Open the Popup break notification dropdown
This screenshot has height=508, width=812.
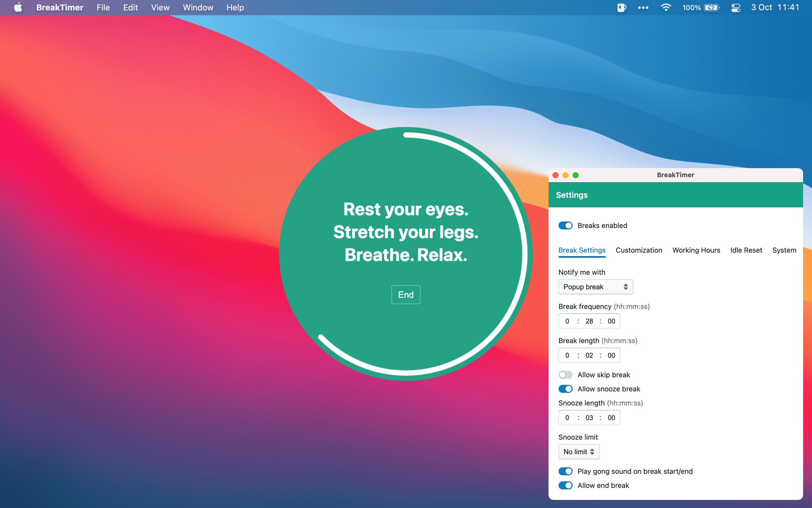[595, 287]
